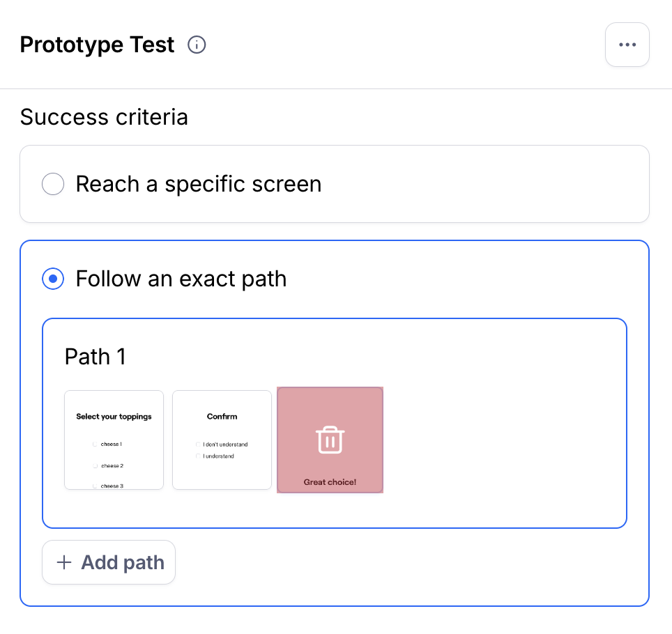Click the Prototype Test title
This screenshot has width=672, height=634.
(x=98, y=45)
